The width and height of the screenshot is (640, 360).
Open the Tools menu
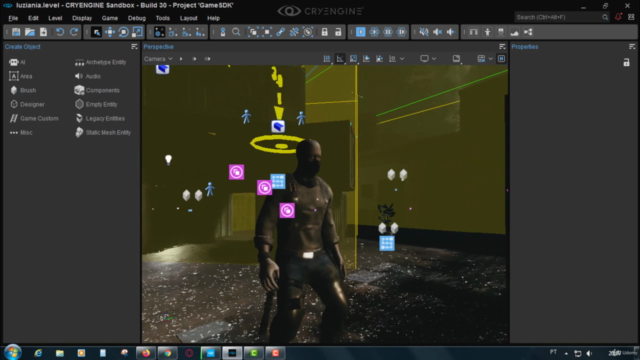click(162, 18)
